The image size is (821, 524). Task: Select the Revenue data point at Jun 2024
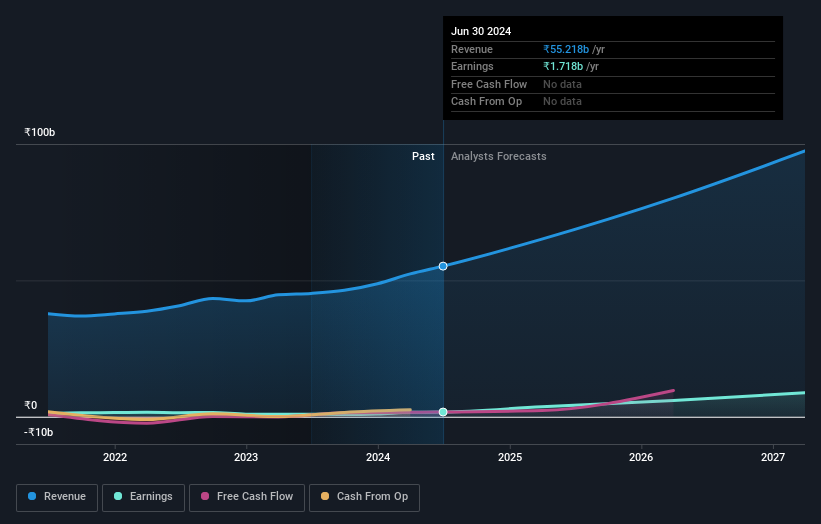pos(443,266)
